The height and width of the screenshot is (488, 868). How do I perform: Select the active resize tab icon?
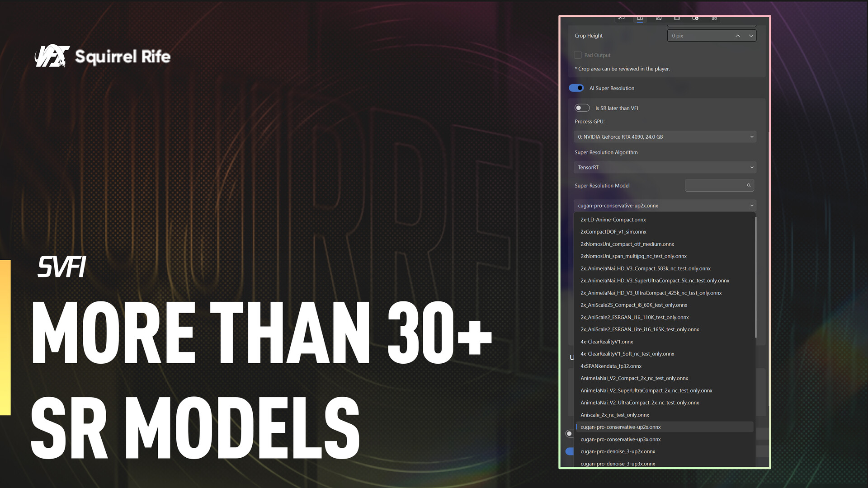640,19
